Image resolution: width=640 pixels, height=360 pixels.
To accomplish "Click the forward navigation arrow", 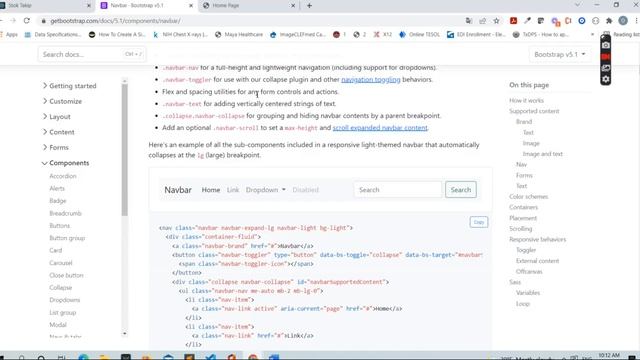I will [x=13, y=21].
